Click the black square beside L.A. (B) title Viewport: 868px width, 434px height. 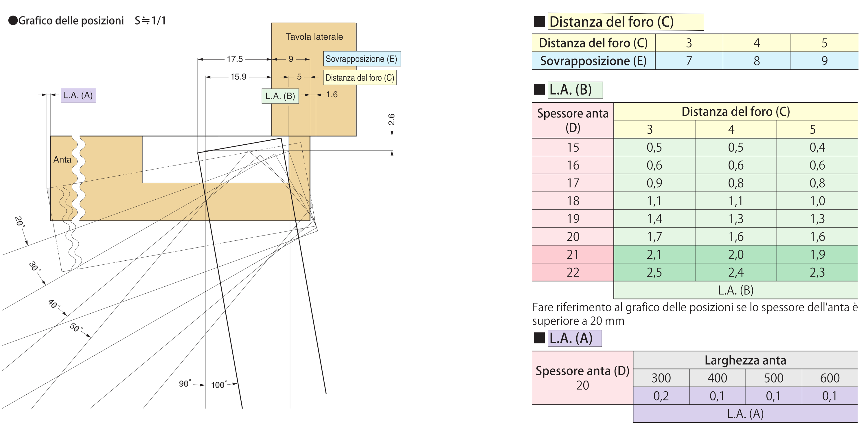[x=540, y=90]
